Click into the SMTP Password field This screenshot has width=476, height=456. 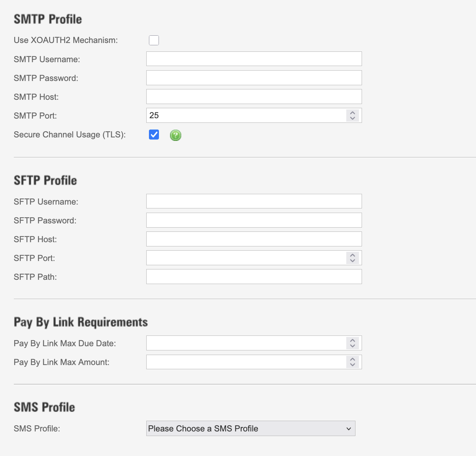(x=254, y=78)
